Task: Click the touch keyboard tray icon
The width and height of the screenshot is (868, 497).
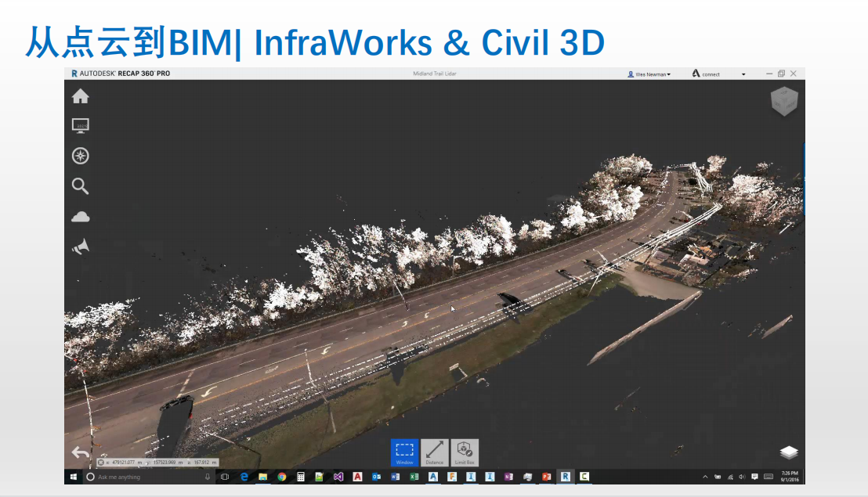Action: tap(769, 477)
